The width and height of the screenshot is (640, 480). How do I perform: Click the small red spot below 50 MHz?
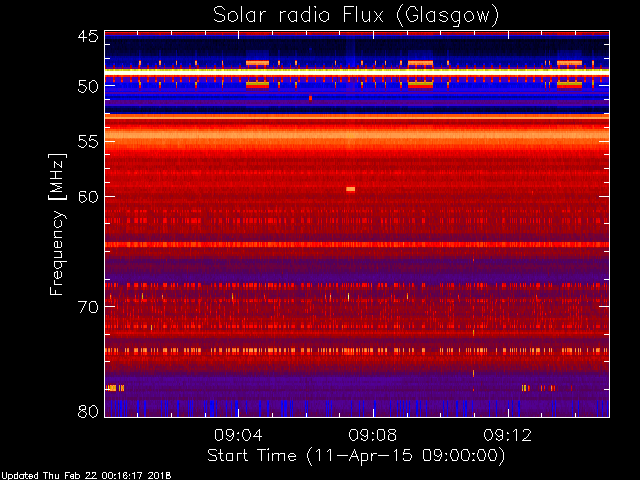[311, 98]
